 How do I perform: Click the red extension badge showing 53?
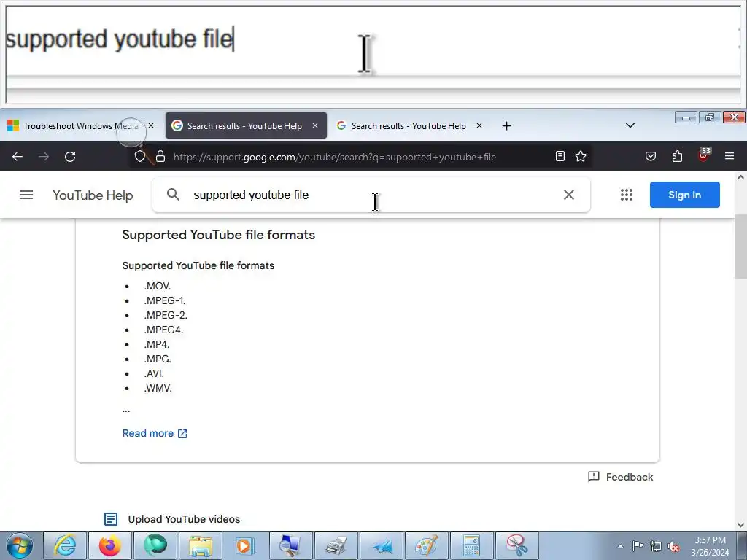[x=704, y=155]
